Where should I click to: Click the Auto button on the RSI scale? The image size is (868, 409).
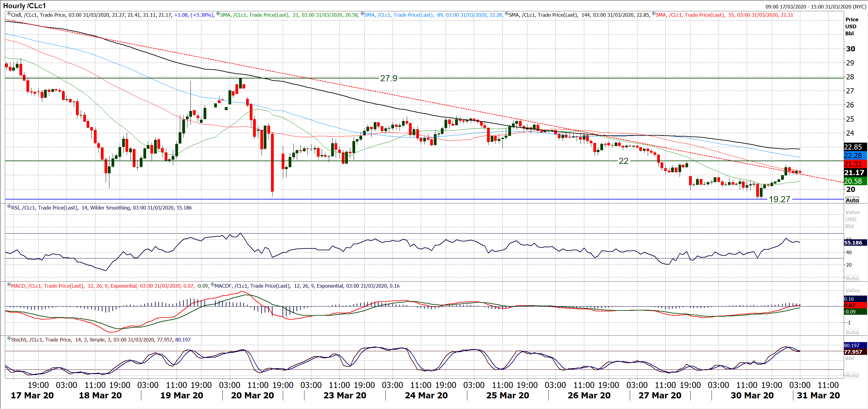click(852, 278)
